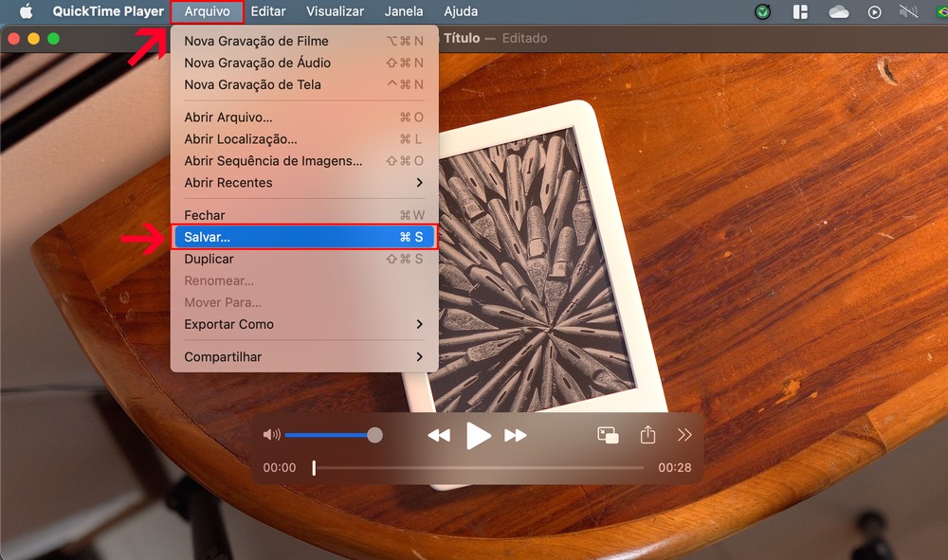The height and width of the screenshot is (560, 948).
Task: Click the share icon in player controls
Action: [x=647, y=435]
